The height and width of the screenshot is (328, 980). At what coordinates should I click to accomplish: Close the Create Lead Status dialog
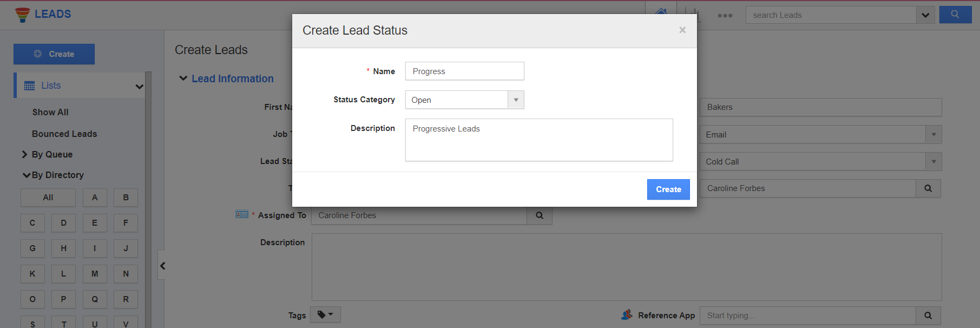682,30
